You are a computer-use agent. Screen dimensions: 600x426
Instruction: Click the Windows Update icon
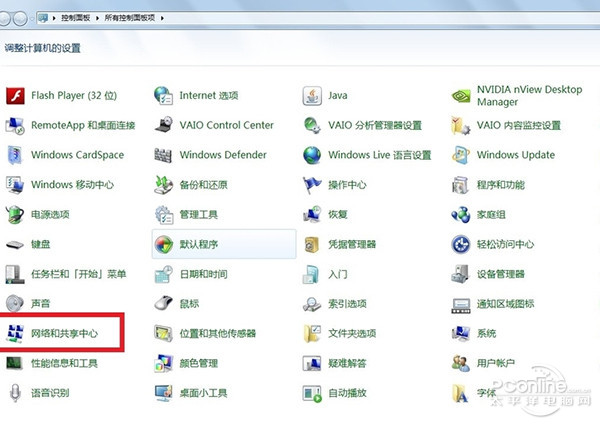pos(461,155)
